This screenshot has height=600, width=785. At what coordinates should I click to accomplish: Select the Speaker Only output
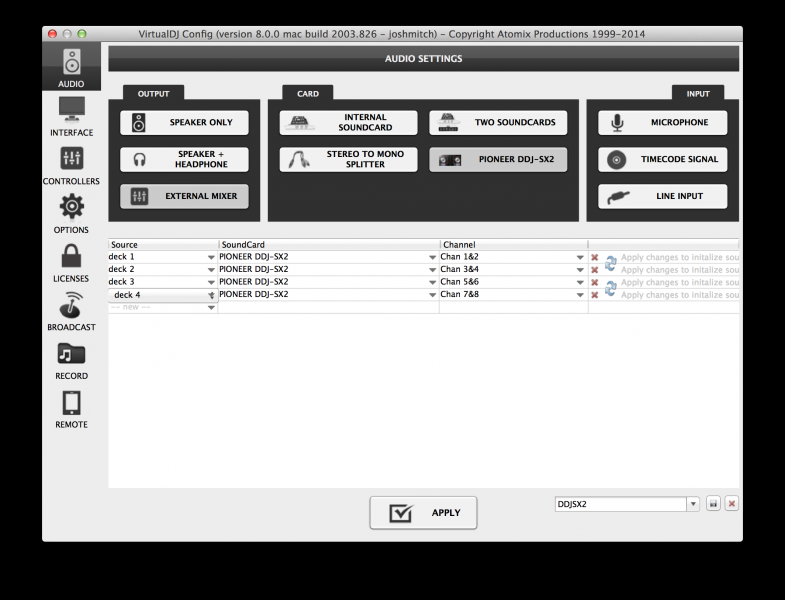pyautogui.click(x=184, y=123)
